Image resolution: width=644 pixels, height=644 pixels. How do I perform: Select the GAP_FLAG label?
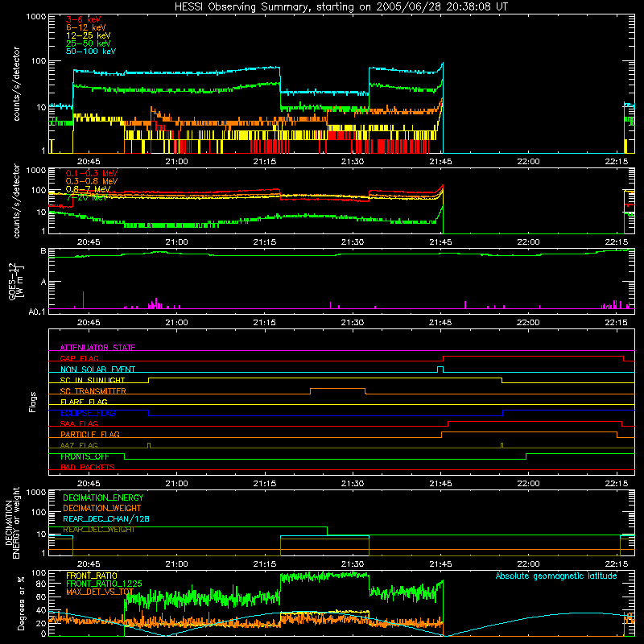click(79, 358)
